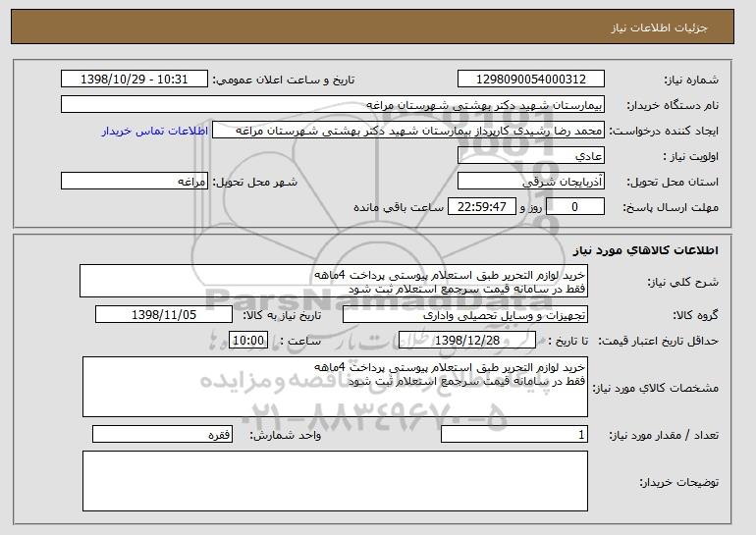
Task: Click the نام دستگاه خریدار field
Action: pos(333,105)
